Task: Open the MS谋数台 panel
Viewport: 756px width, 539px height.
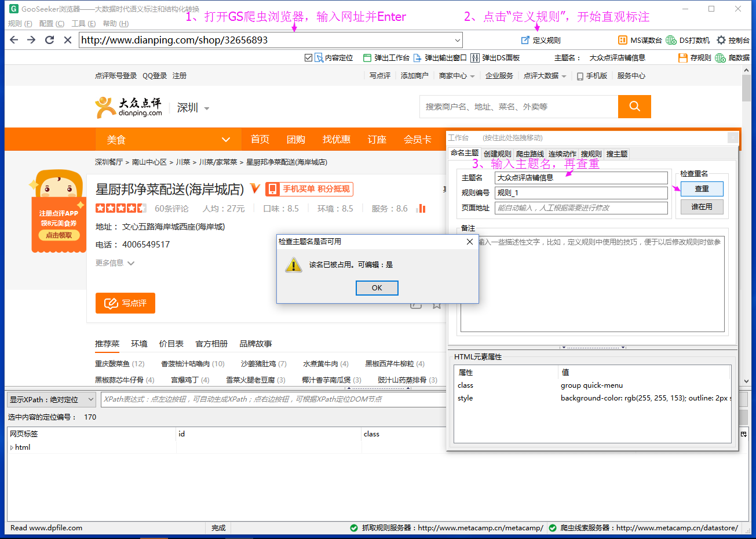Action: [x=640, y=39]
